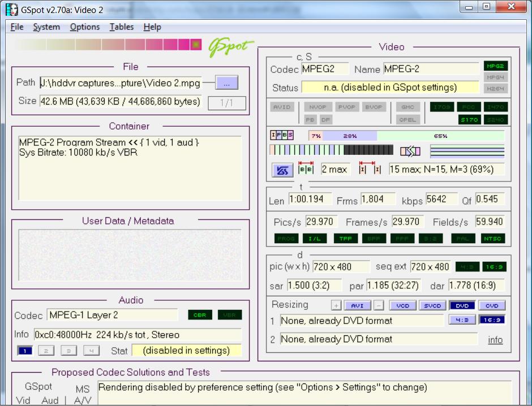Click the PB indicator
Viewport: 532px width, 406px height.
point(310,120)
